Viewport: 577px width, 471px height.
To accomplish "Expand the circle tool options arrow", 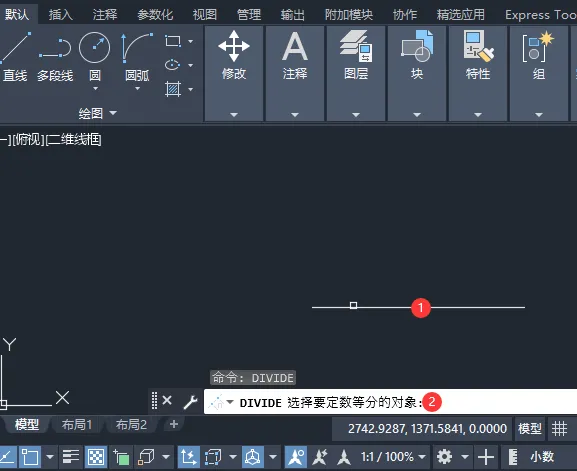I will click(95, 88).
